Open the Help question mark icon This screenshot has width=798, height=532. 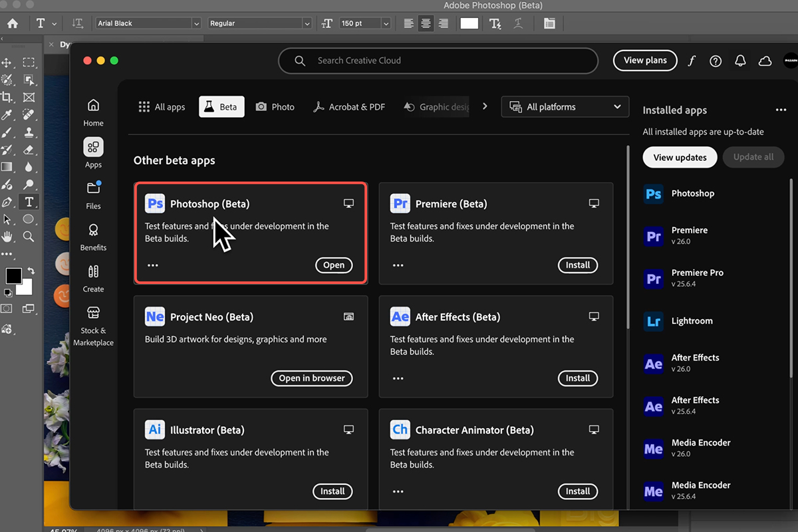pyautogui.click(x=716, y=61)
